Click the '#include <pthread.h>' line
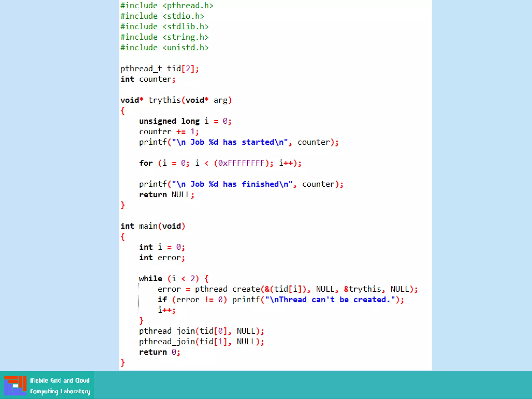The width and height of the screenshot is (532, 399). 167,5
